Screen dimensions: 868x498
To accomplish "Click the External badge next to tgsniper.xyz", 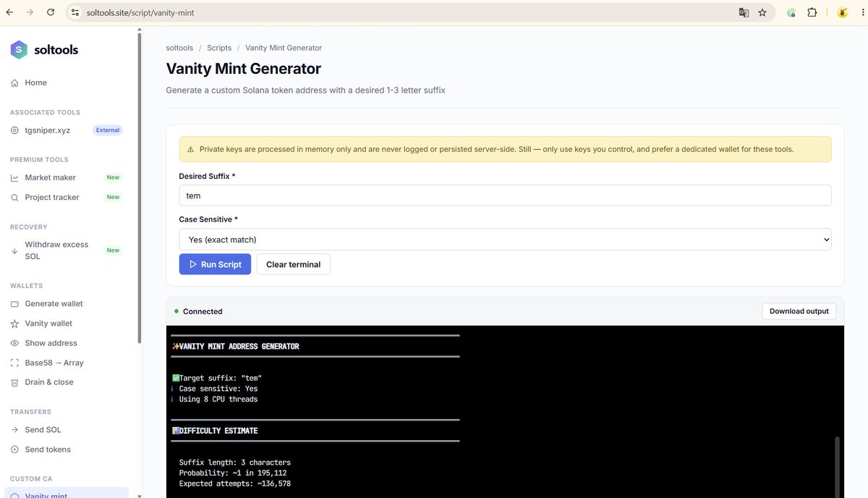I will (x=108, y=130).
